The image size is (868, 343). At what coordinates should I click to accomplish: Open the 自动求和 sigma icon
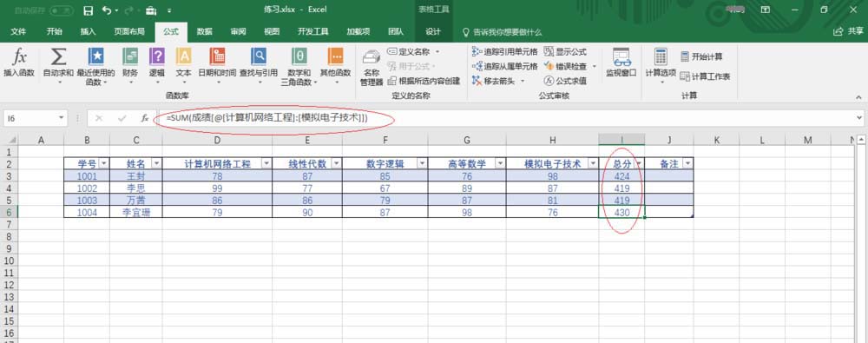pyautogui.click(x=58, y=56)
